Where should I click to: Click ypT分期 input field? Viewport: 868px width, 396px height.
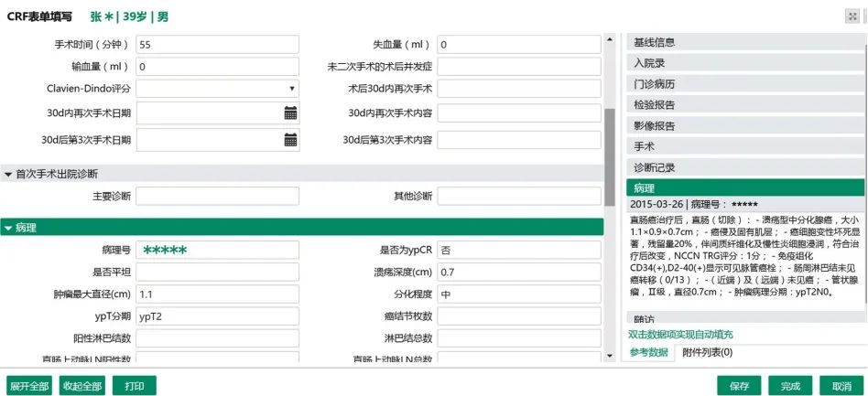[218, 316]
